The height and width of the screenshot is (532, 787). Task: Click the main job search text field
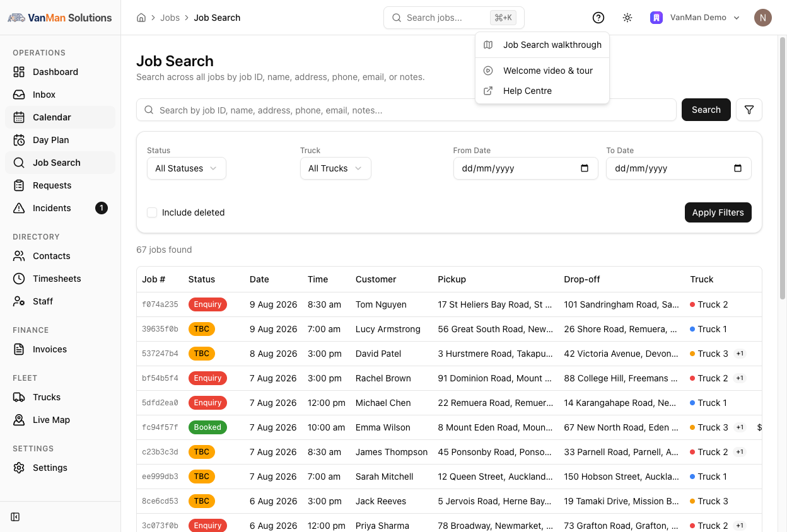tap(406, 110)
